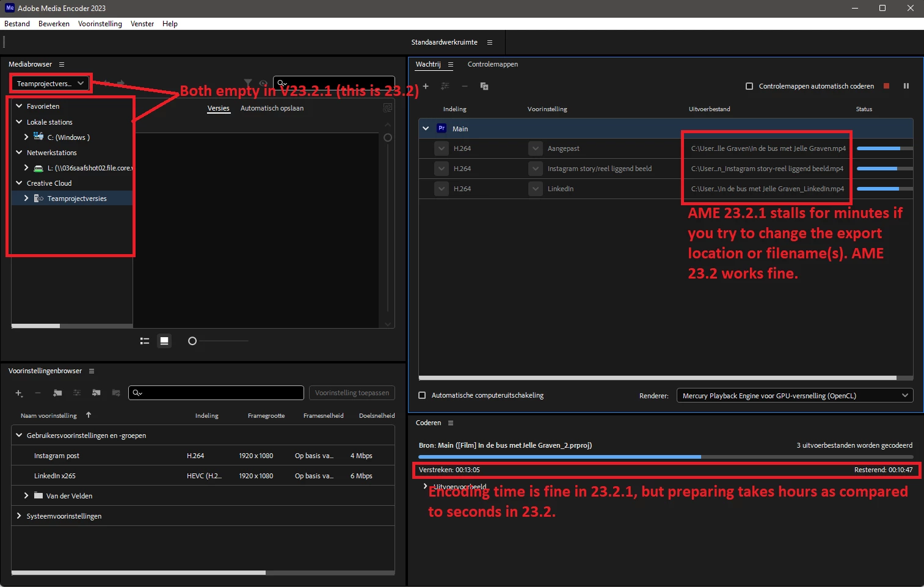This screenshot has height=587, width=924.
Task: Pause the queue encoding
Action: pos(906,86)
